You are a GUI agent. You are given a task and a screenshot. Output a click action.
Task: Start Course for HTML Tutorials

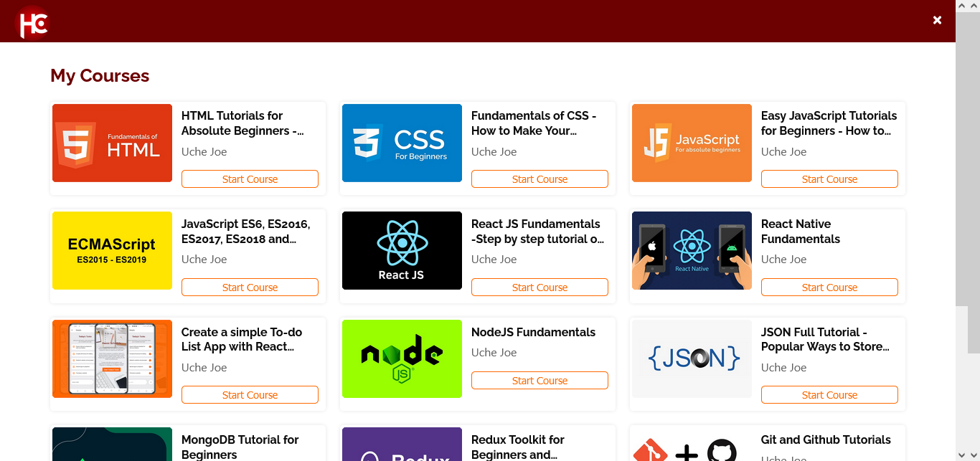click(250, 179)
